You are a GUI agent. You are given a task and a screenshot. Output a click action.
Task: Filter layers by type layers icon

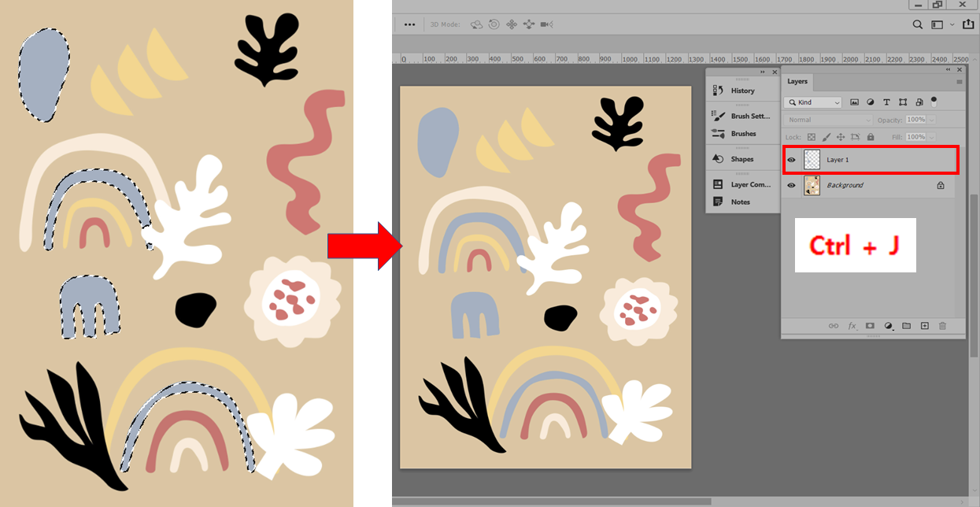point(886,102)
